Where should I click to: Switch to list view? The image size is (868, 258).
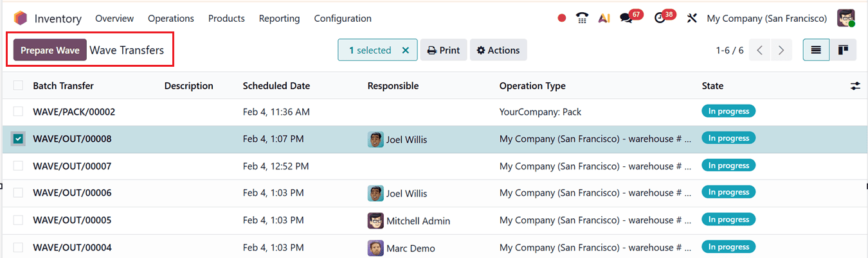[x=816, y=50]
